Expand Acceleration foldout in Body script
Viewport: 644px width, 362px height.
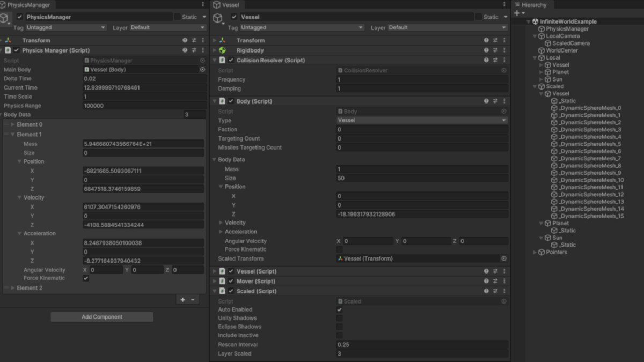[221, 232]
